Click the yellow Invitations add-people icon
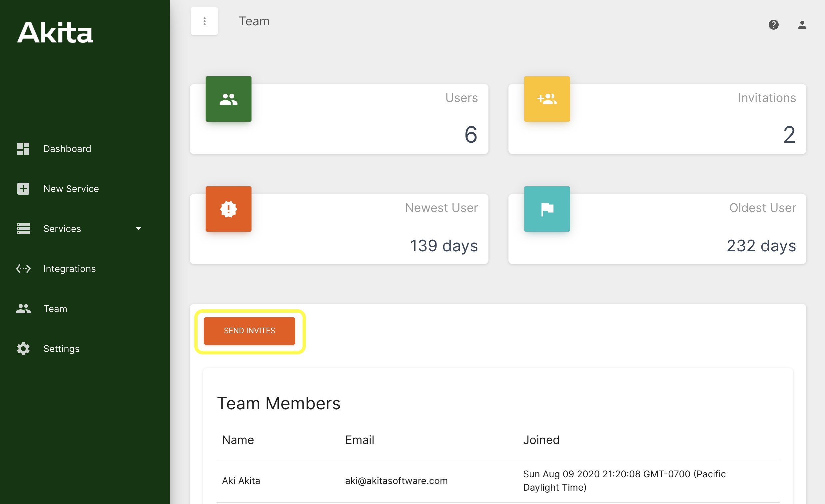 pyautogui.click(x=547, y=99)
